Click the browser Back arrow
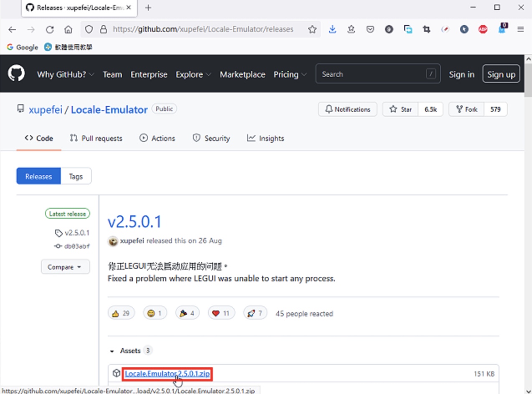Image resolution: width=532 pixels, height=394 pixels. tap(12, 29)
